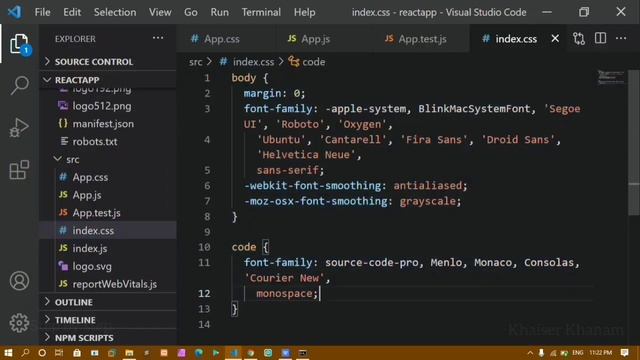Viewport: 640px width, 360px height.
Task: Open the Manage gear icon
Action: 19,323
